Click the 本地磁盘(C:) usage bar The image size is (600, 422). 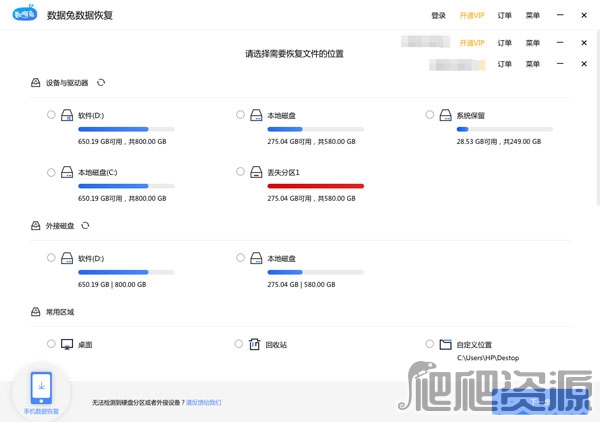(x=126, y=186)
